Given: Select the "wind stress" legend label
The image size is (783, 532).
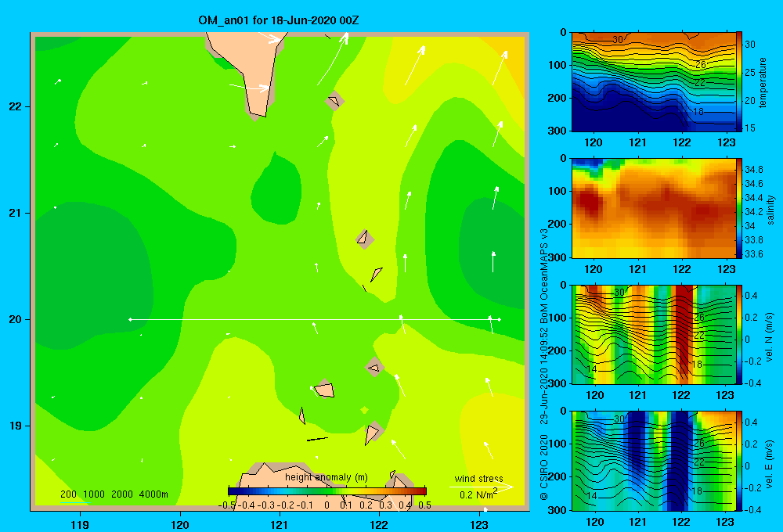Looking at the screenshot, I should [x=478, y=478].
